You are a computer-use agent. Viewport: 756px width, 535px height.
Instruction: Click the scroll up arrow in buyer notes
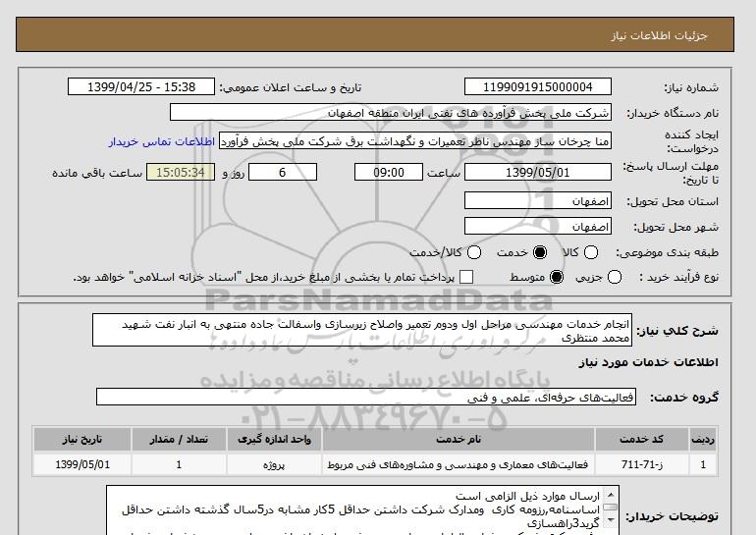[x=611, y=495]
